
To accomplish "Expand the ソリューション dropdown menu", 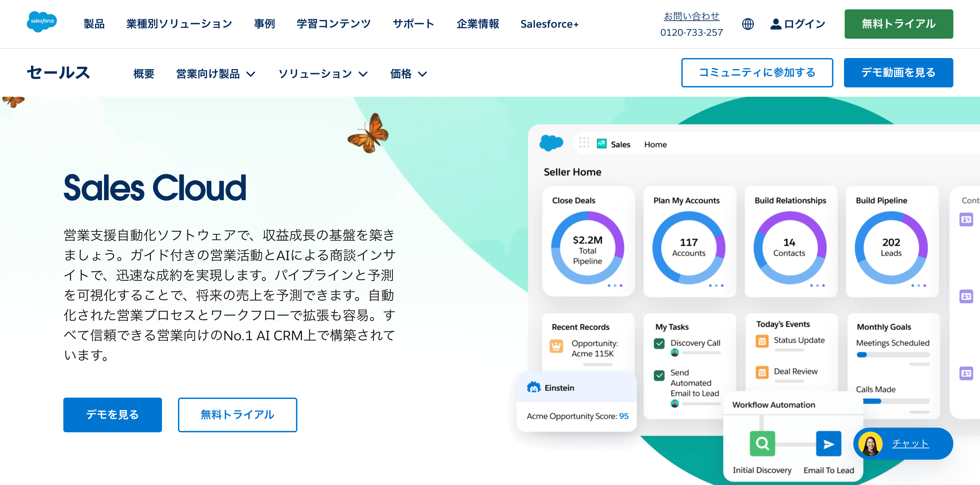I will (x=323, y=73).
